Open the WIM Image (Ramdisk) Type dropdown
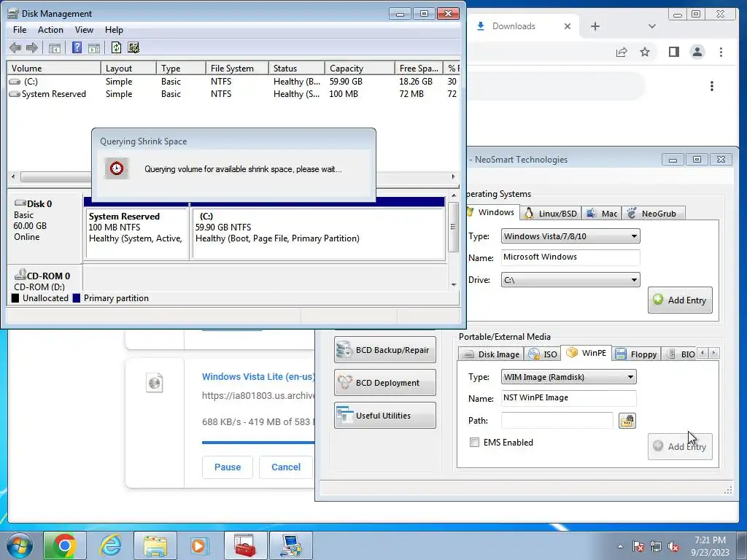Image resolution: width=747 pixels, height=560 pixels. point(568,377)
